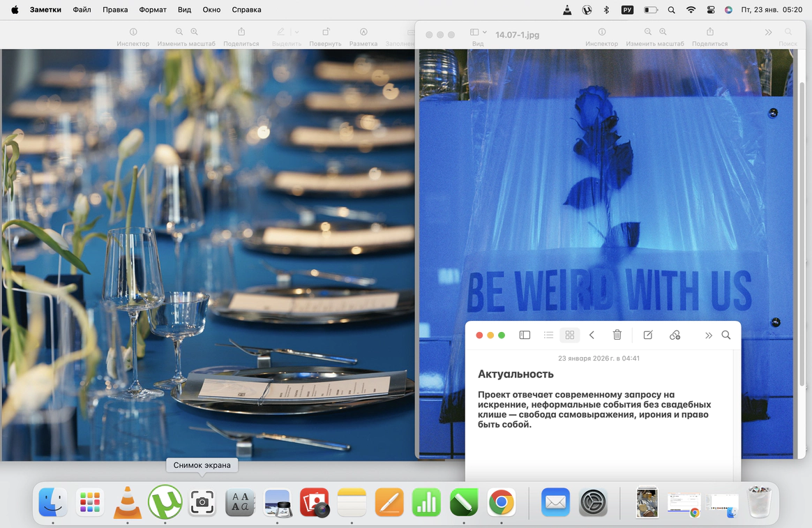The height and width of the screenshot is (528, 812).
Task: Open the Screenshot app in the Dock
Action: [202, 501]
